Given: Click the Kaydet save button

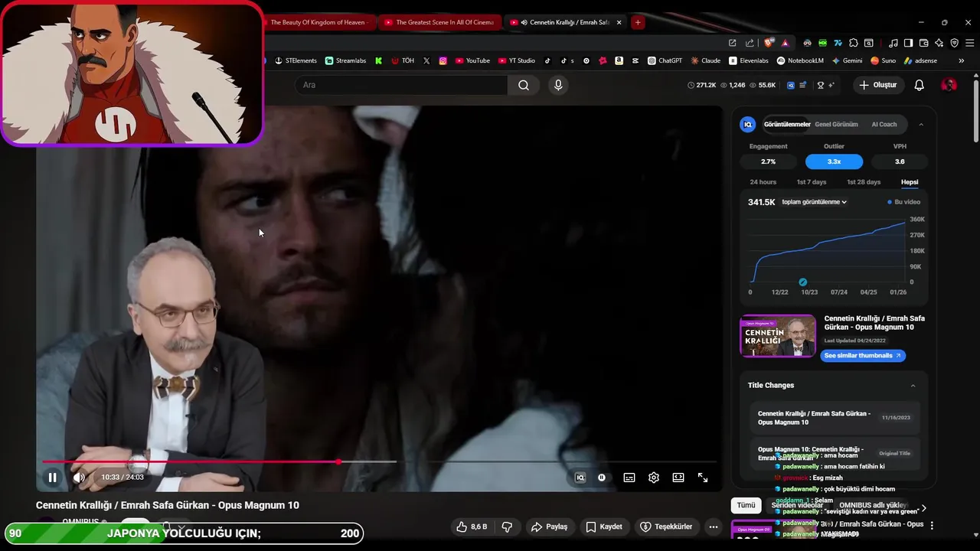Looking at the screenshot, I should point(604,527).
